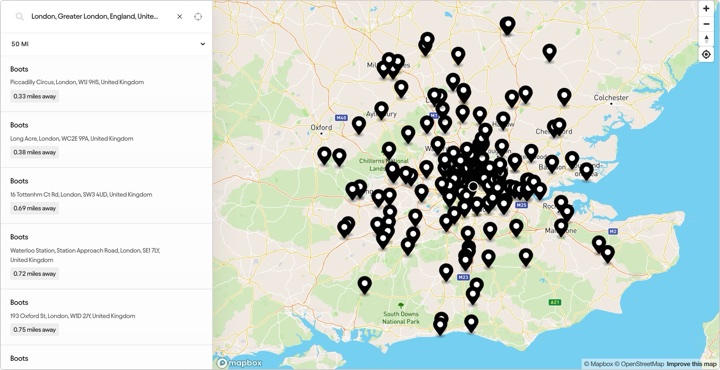The image size is (720, 370).
Task: Click the isolated pin northwest of South Downs
Action: (x=365, y=284)
